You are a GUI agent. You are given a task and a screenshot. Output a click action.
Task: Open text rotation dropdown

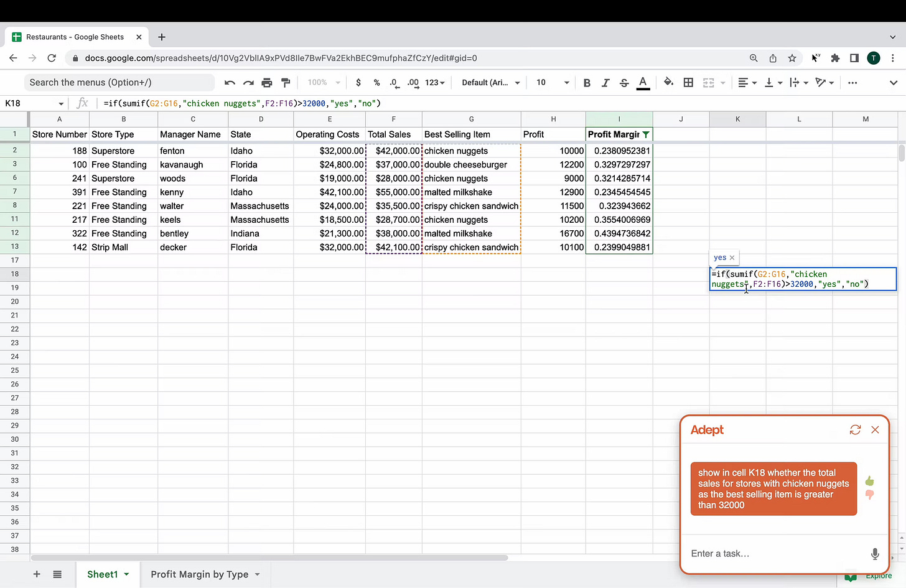(824, 82)
